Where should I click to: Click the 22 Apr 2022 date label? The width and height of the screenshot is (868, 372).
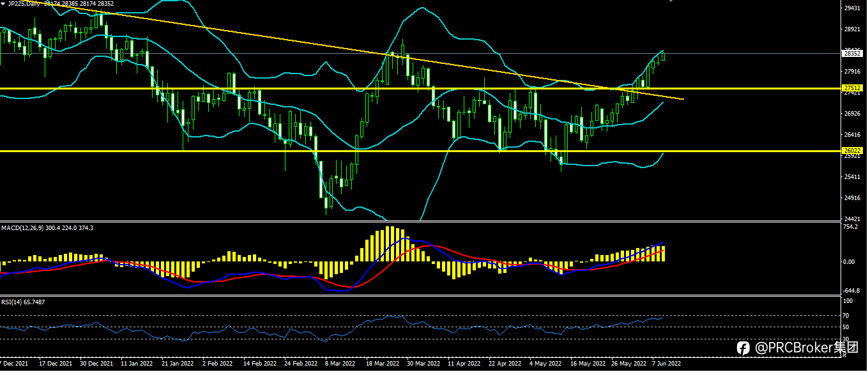click(505, 363)
